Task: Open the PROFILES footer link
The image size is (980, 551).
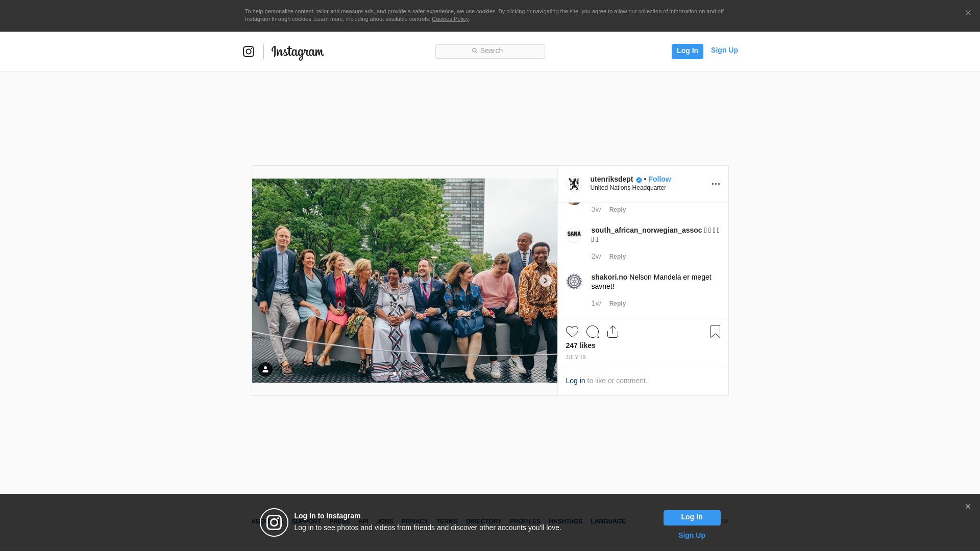Action: coord(525,521)
